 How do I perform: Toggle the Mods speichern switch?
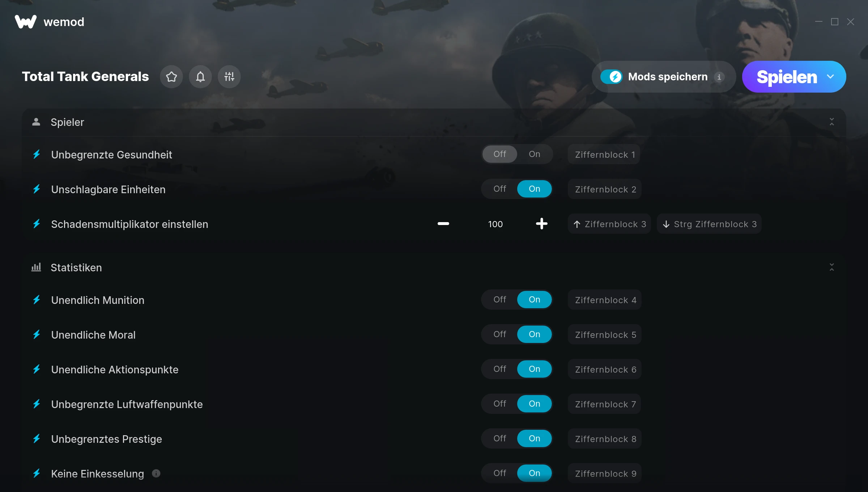[612, 77]
